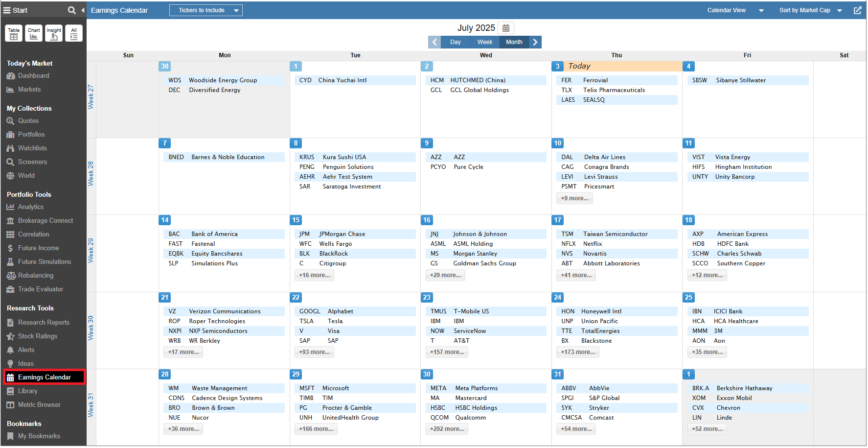868x448 pixels.
Task: Click the pop-out window icon
Action: click(x=857, y=10)
